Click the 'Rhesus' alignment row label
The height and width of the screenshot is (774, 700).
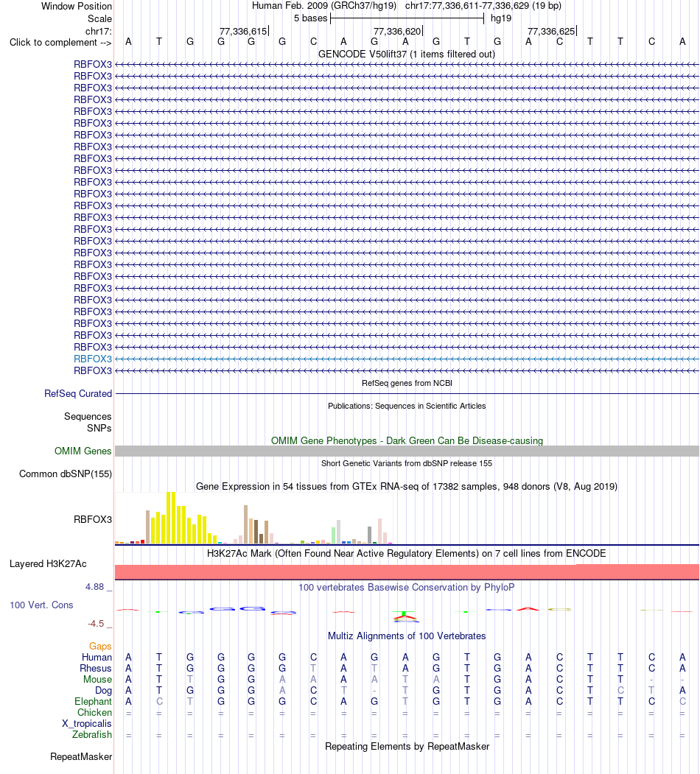(96, 669)
